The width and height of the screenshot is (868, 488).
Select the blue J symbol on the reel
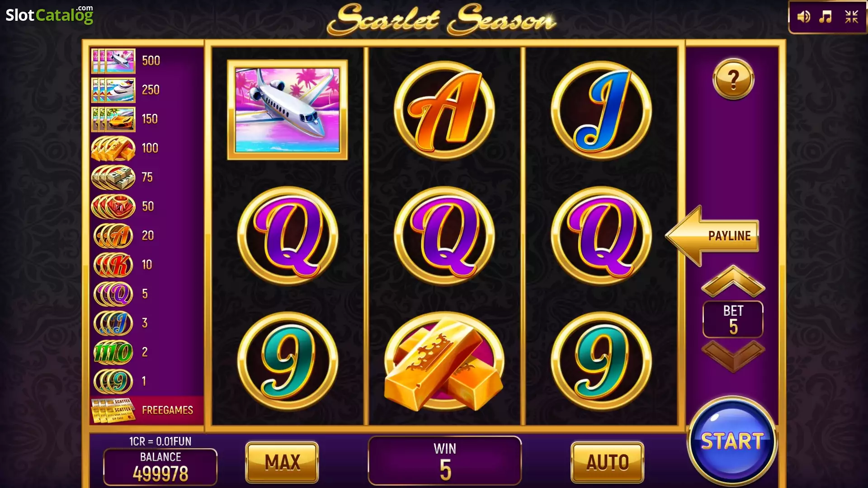coord(601,111)
